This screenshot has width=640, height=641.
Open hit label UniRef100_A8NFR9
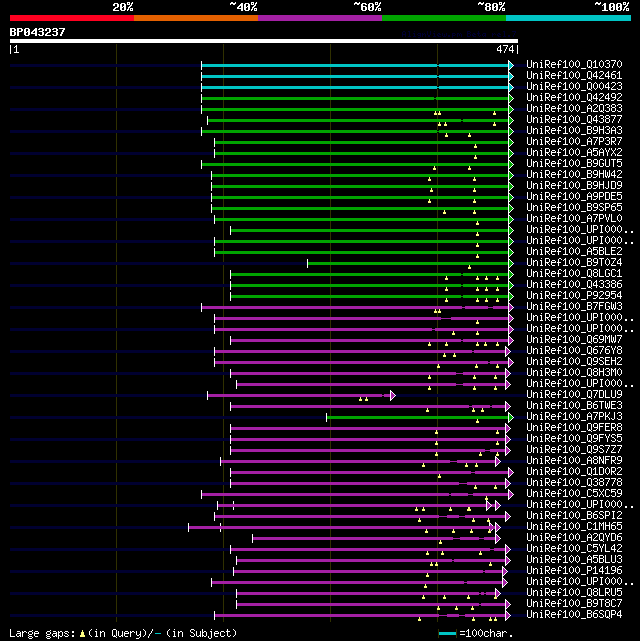click(x=574, y=461)
